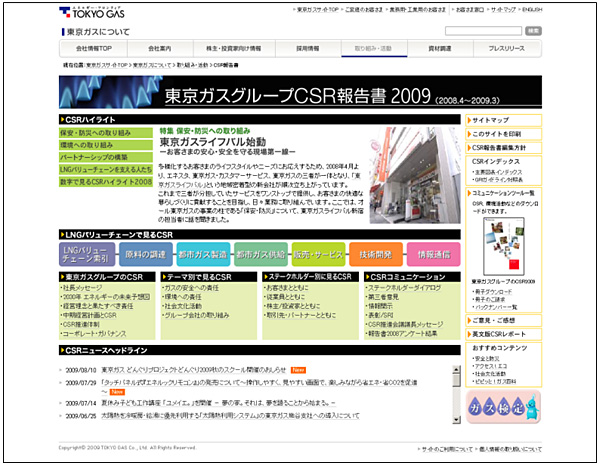Image resolution: width=600 pixels, height=466 pixels.
Task: Click the ENGLISH link at the top
Action: (x=532, y=10)
